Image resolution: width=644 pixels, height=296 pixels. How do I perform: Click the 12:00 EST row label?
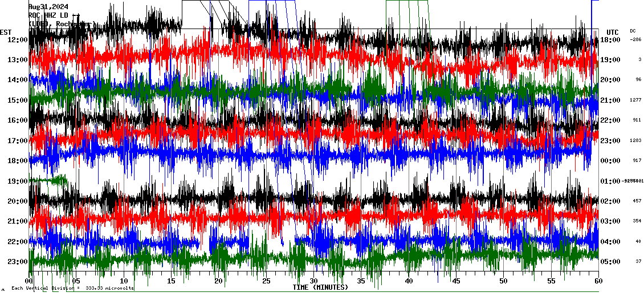[18, 39]
